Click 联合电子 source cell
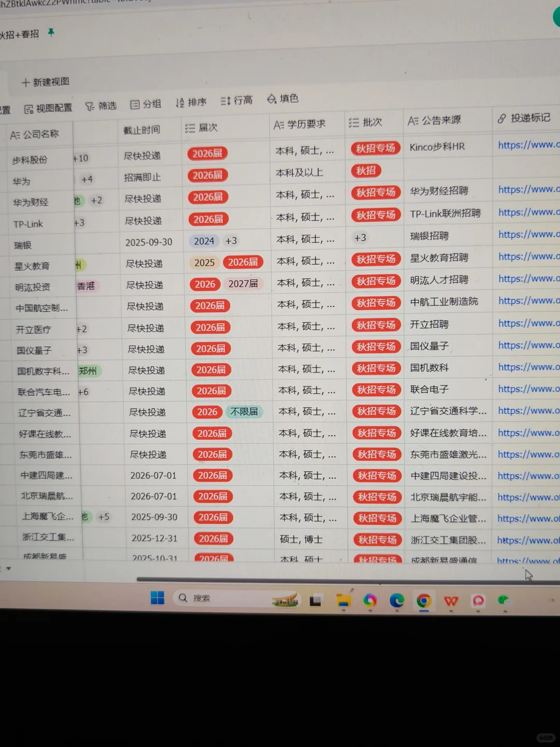560x747 pixels. [x=429, y=389]
